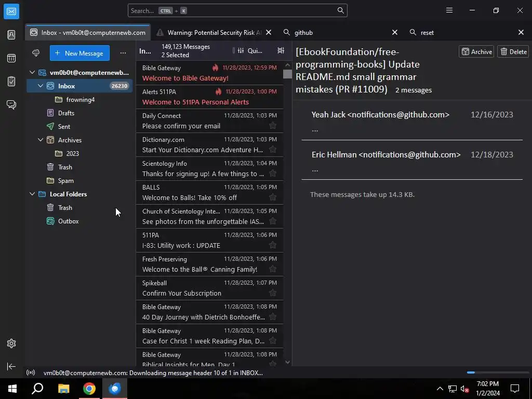The width and height of the screenshot is (532, 399).
Task: Open Windows Start menu
Action: 12,389
